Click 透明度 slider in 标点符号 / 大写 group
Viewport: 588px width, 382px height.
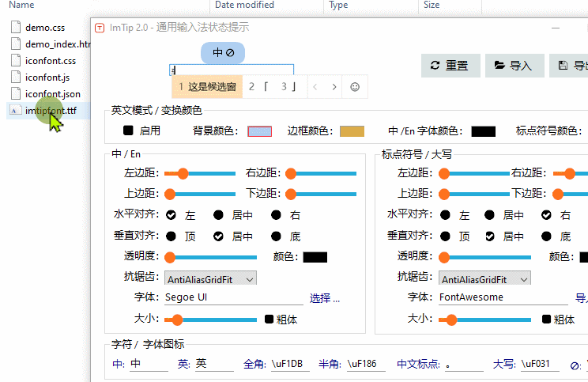484,257
